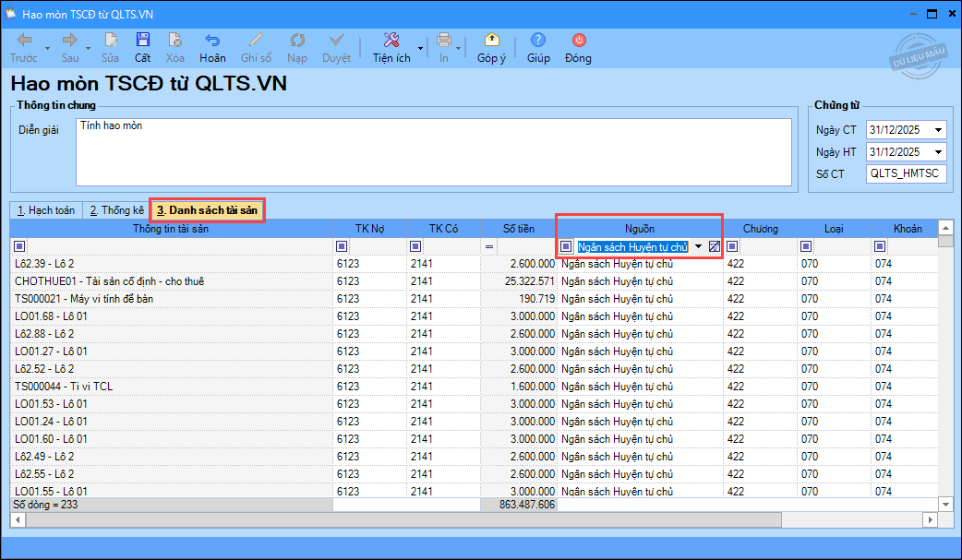
Task: Send feedback with Góp ý icon
Action: point(491,41)
